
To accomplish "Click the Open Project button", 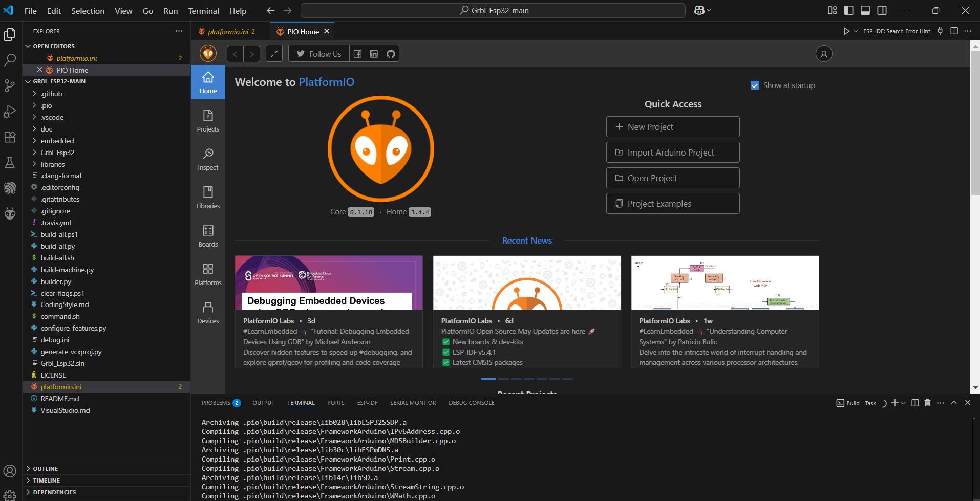I will pos(672,178).
